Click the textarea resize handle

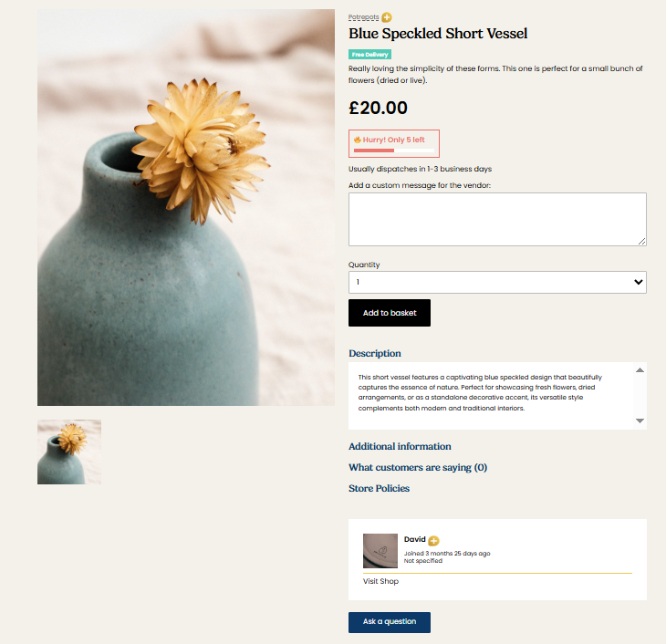click(641, 242)
